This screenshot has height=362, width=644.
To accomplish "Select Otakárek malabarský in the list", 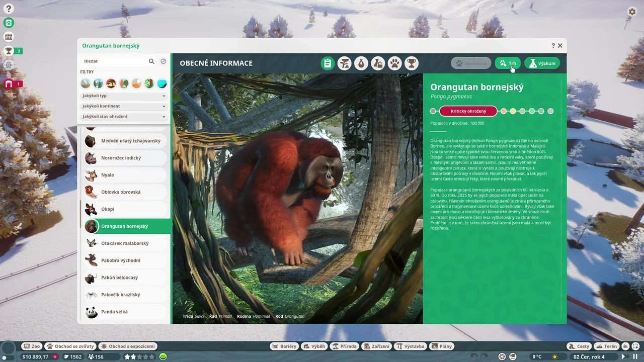I will pyautogui.click(x=125, y=243).
